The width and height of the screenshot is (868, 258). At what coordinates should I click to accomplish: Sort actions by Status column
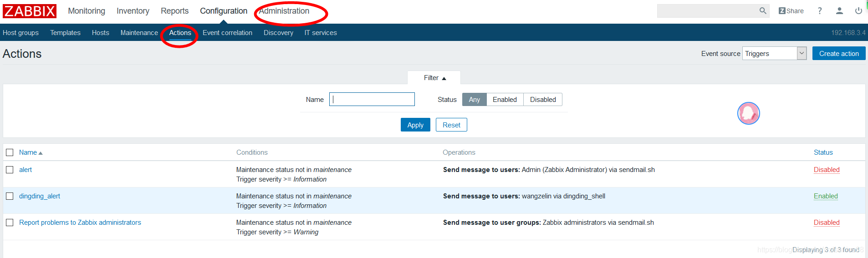coord(823,152)
